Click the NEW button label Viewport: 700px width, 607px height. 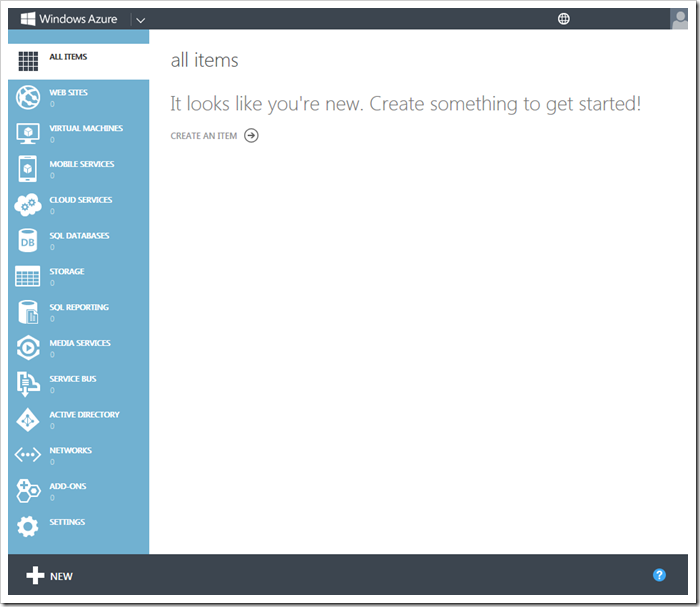[61, 576]
